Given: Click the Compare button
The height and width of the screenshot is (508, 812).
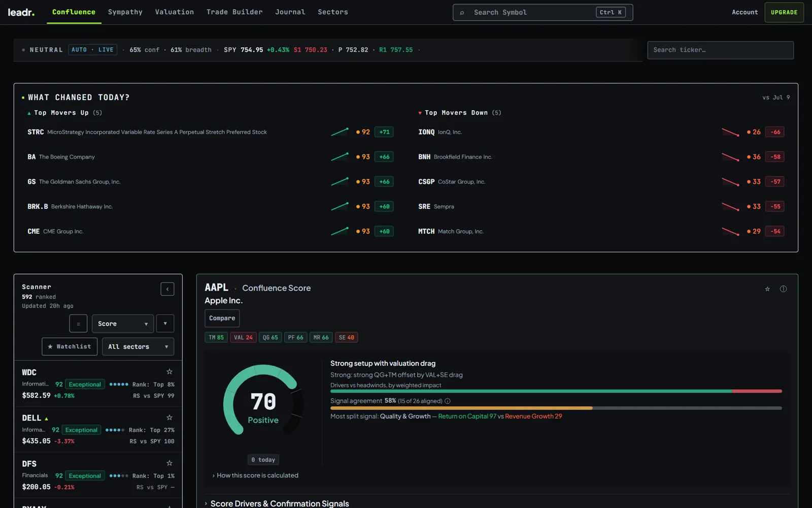Looking at the screenshot, I should tap(222, 319).
